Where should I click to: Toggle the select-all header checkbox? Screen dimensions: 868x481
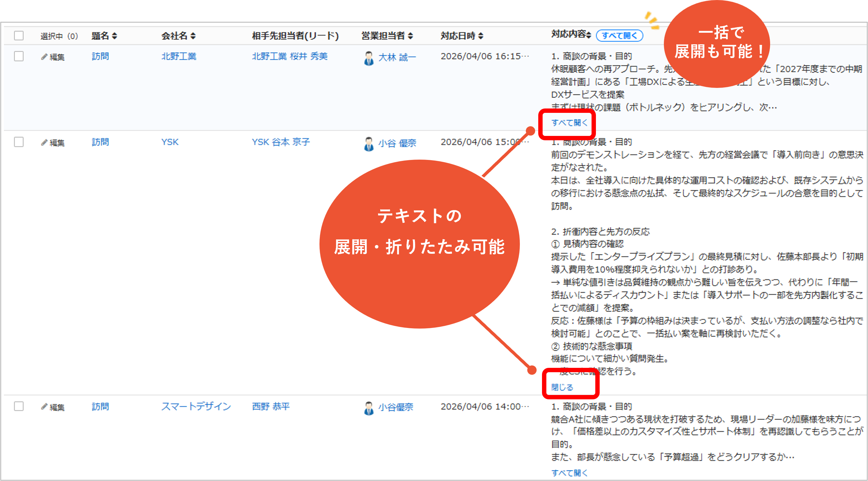point(19,36)
